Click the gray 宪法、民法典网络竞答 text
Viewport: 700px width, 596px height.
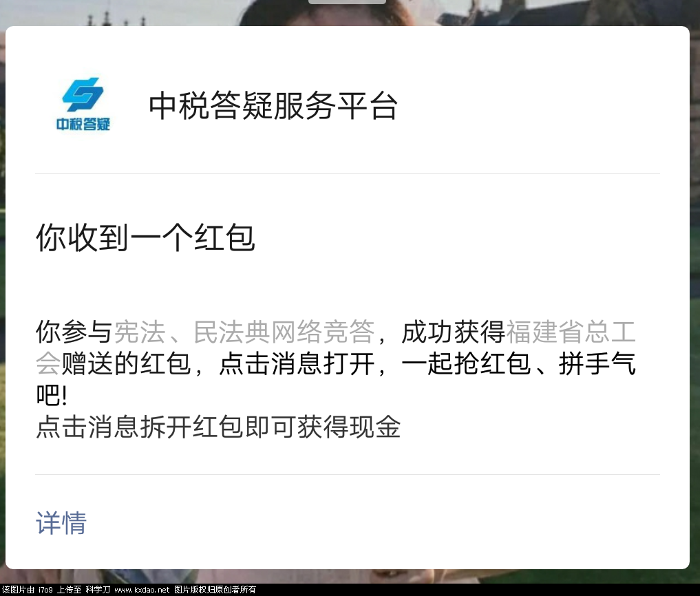(x=244, y=332)
